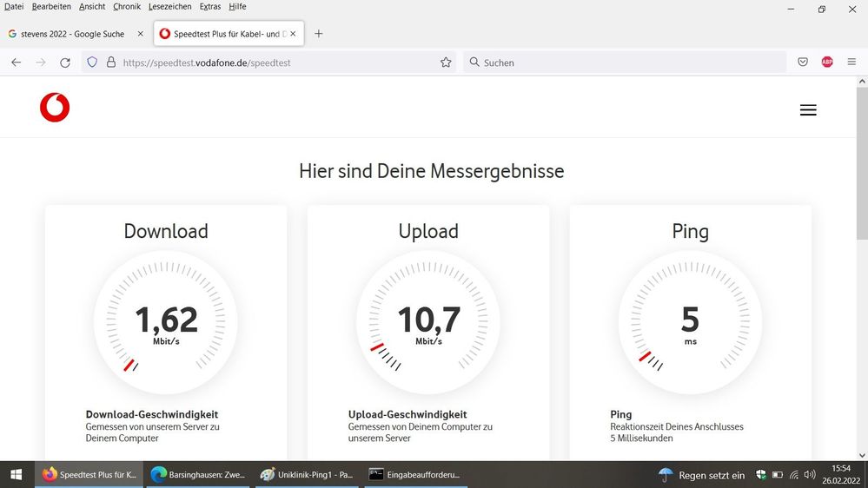This screenshot has height=488, width=868.
Task: Switch to Firefox Speedtest taskbar button
Action: [89, 474]
